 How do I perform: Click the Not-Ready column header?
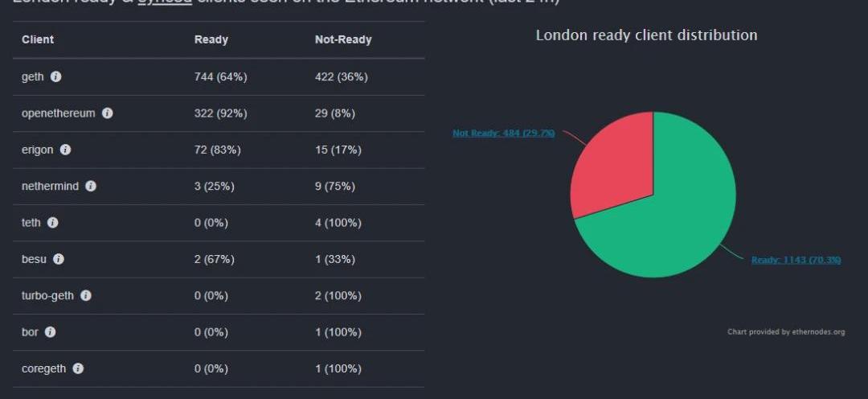[x=343, y=40]
